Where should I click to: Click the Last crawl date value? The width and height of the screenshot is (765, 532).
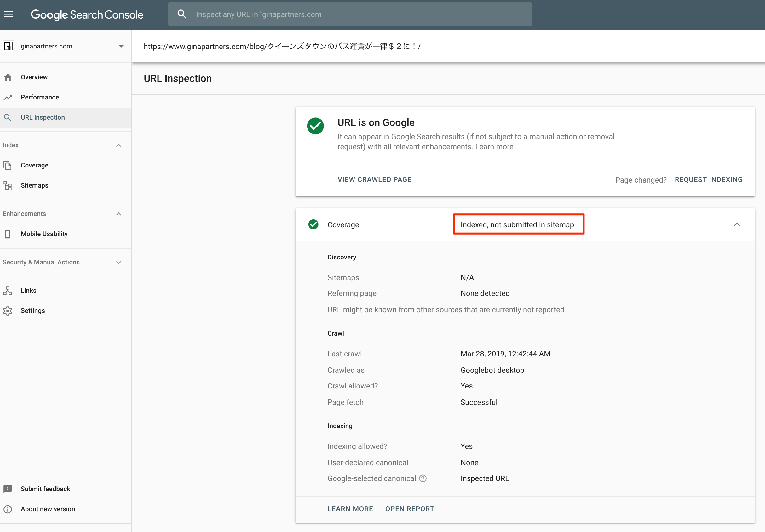click(x=505, y=354)
